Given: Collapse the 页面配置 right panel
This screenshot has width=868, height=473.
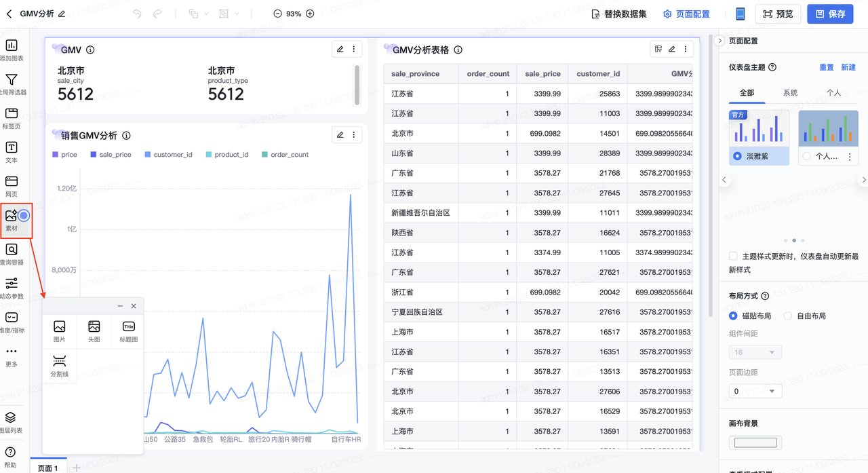Looking at the screenshot, I should tap(720, 41).
